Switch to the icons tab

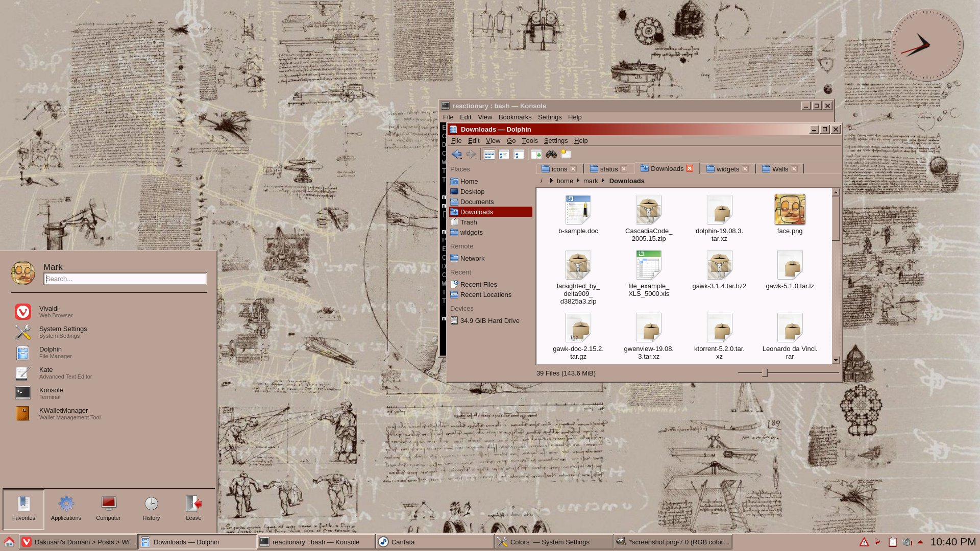click(x=559, y=169)
